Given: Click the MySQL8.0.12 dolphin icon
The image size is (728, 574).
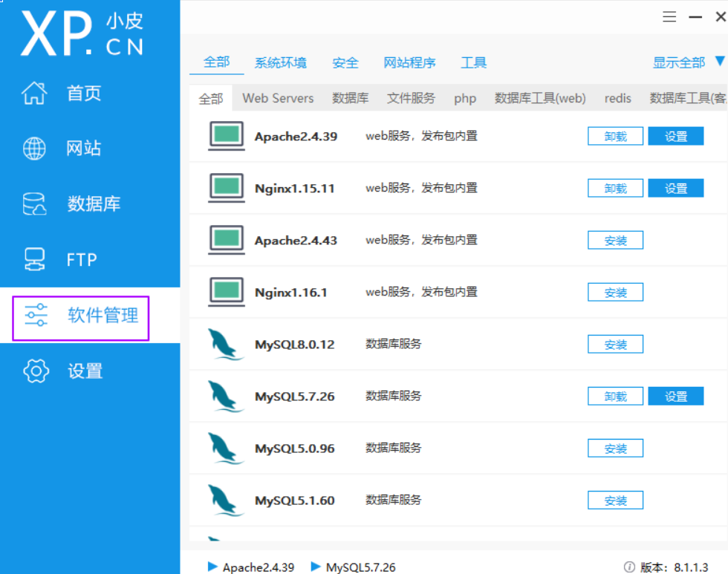Looking at the screenshot, I should point(225,345).
